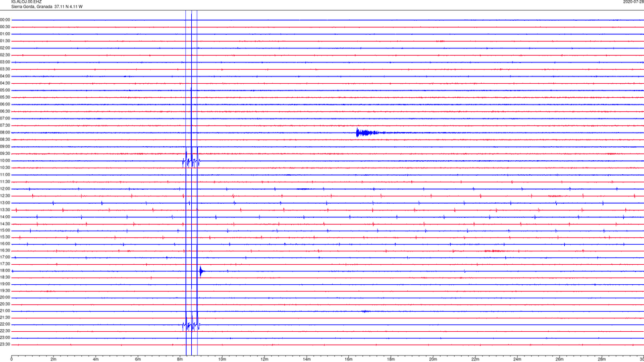Select the 01:00 trace time label
The height and width of the screenshot is (362, 644).
coord(5,34)
